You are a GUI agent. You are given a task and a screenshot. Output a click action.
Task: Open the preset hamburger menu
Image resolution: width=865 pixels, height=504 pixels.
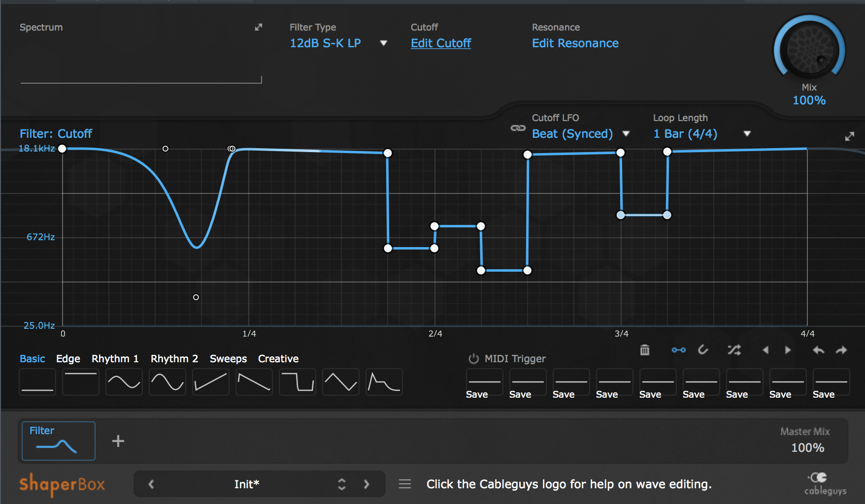point(405,484)
